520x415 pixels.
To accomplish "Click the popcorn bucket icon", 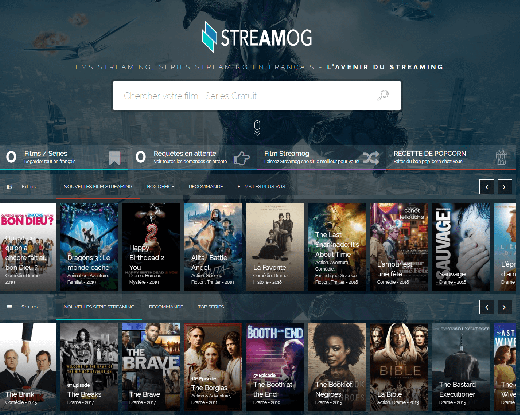I will click(501, 157).
